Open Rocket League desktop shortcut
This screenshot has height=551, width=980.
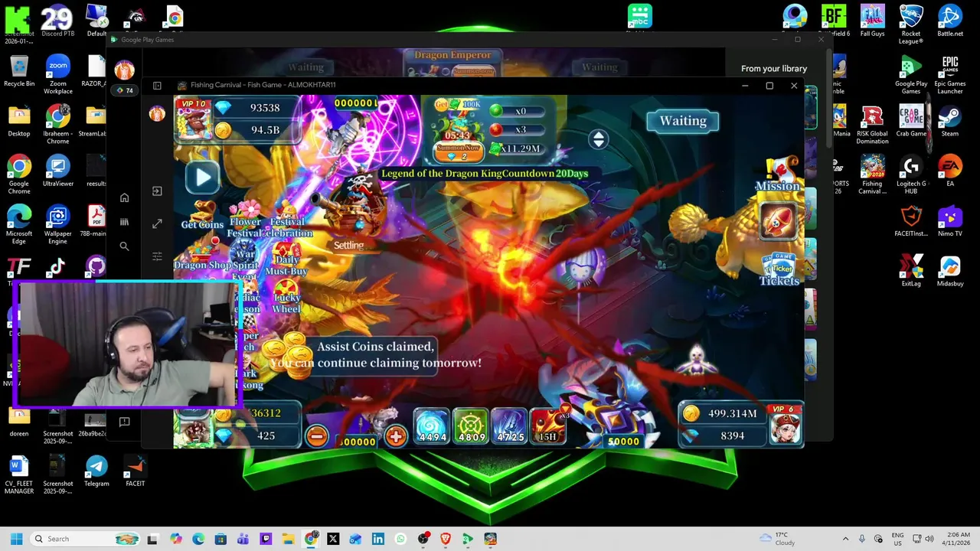tap(911, 24)
